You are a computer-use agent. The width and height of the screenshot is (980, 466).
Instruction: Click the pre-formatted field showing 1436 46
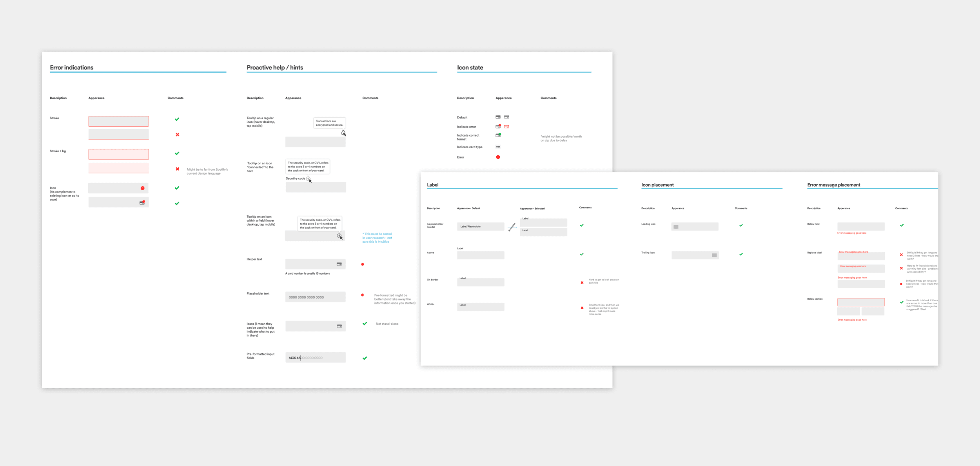[x=315, y=357]
